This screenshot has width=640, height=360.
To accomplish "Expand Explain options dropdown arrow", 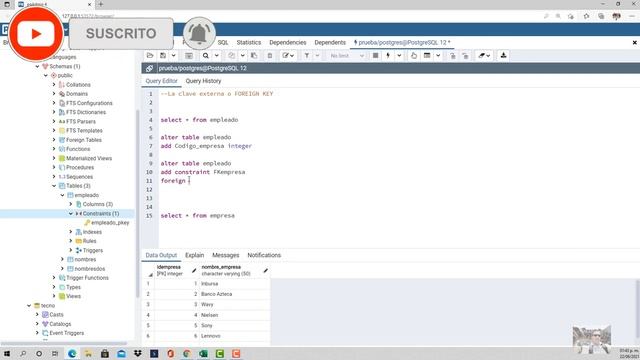I will (438, 56).
